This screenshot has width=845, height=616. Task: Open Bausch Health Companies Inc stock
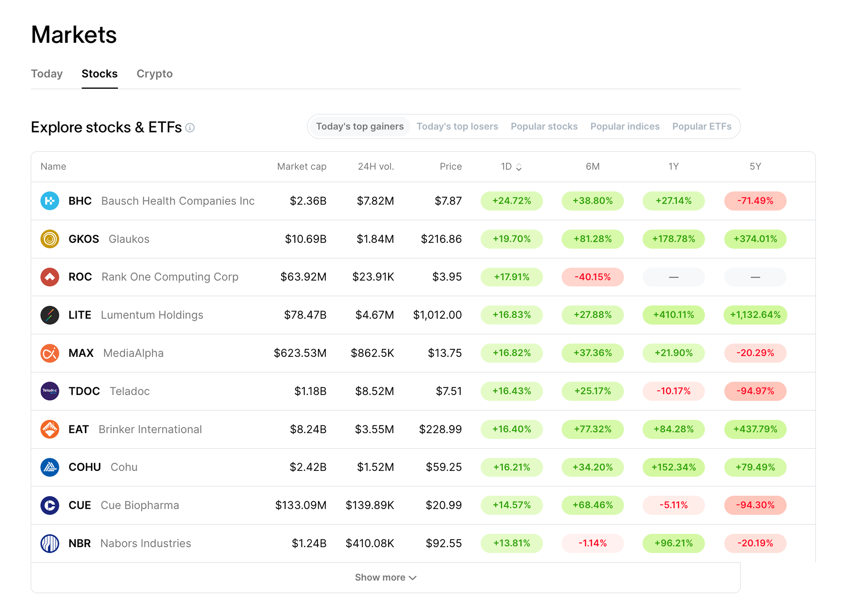coord(178,201)
